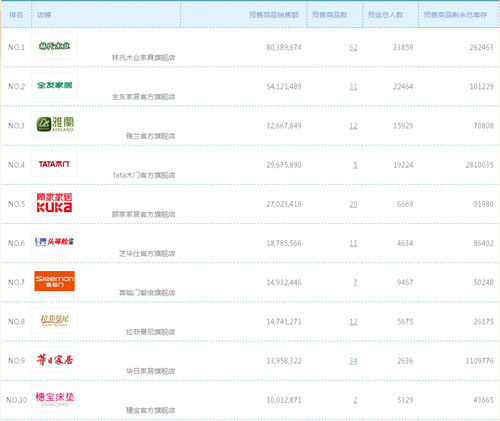Select sales value 29,675,890
Screen dimensions: 500x421
pos(284,165)
